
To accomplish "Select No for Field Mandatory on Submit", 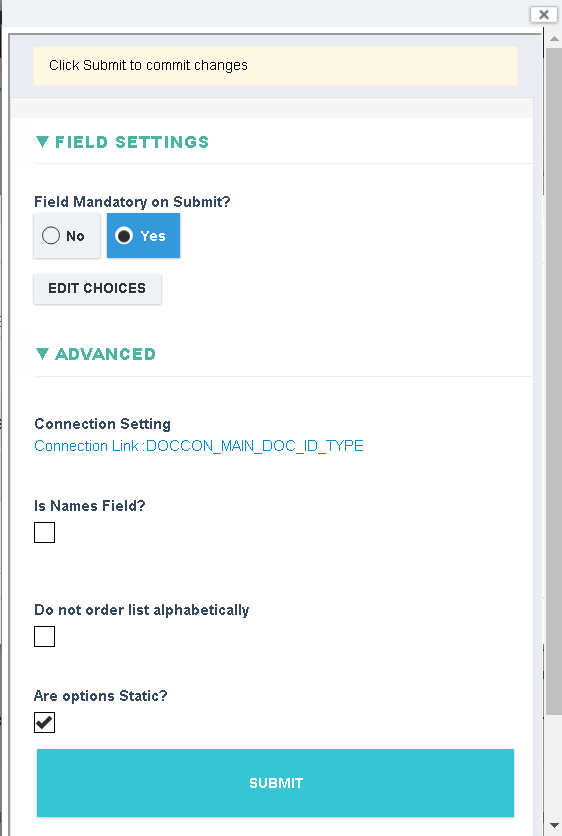I will (67, 236).
